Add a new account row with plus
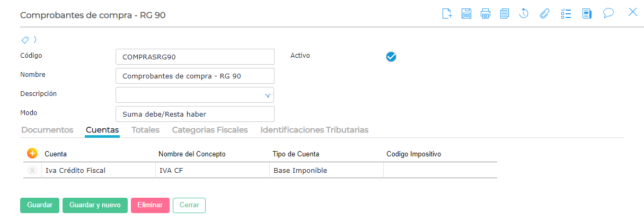 coord(32,154)
